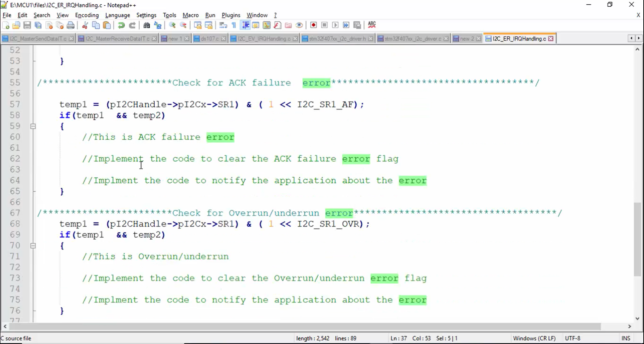Image resolution: width=644 pixels, height=344 pixels.
Task: Open Replace dialog using the Replace icon
Action: click(x=158, y=25)
